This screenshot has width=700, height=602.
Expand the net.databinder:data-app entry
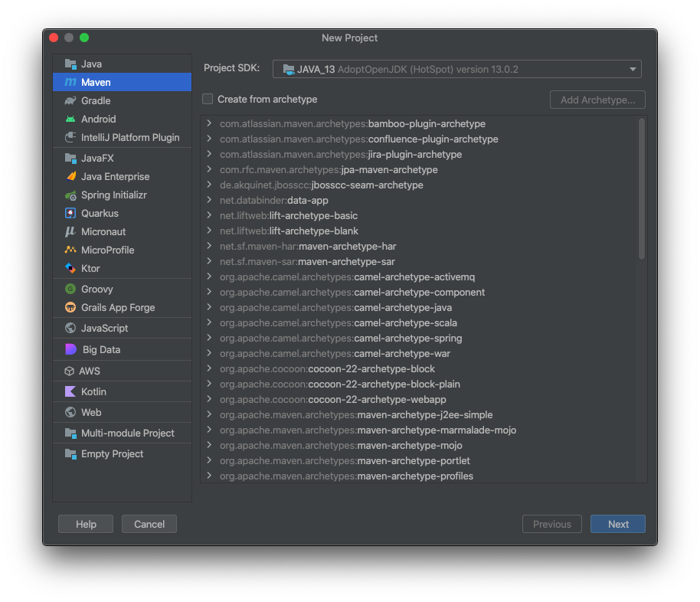[209, 200]
